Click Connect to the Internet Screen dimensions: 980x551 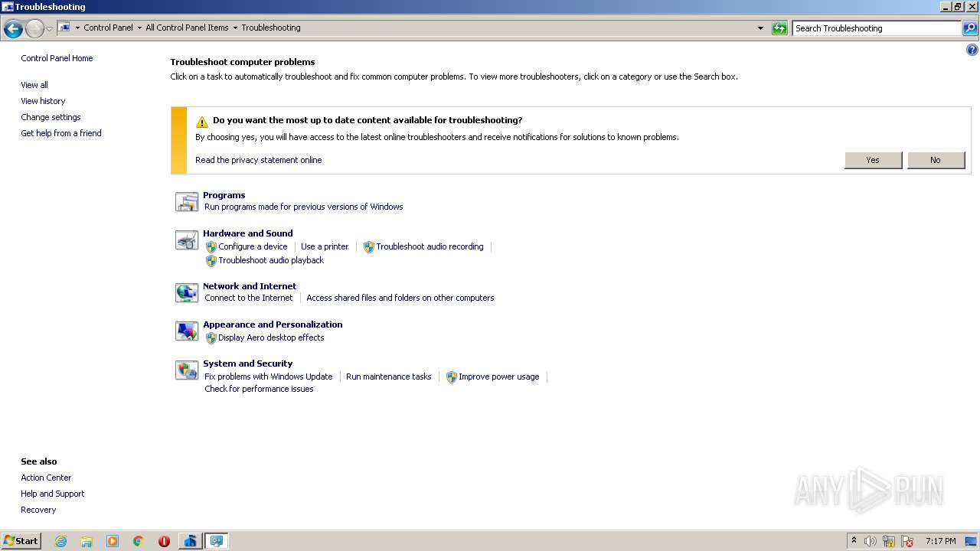pyautogui.click(x=249, y=298)
